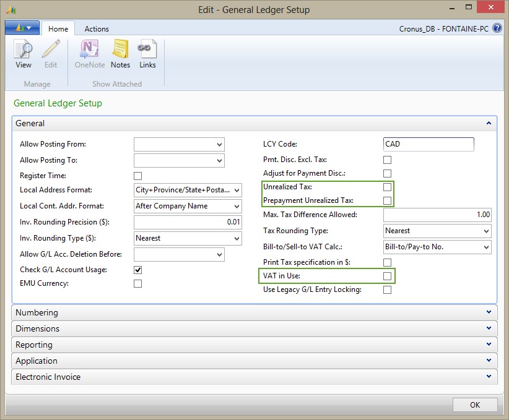The image size is (509, 420).
Task: Maximize the General Ledger Setup window
Action: [x=468, y=7]
